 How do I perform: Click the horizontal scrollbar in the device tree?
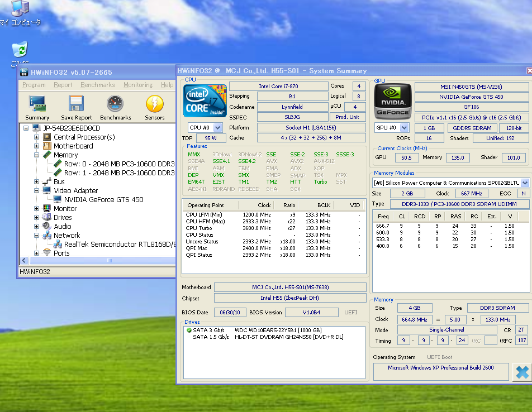(x=102, y=260)
